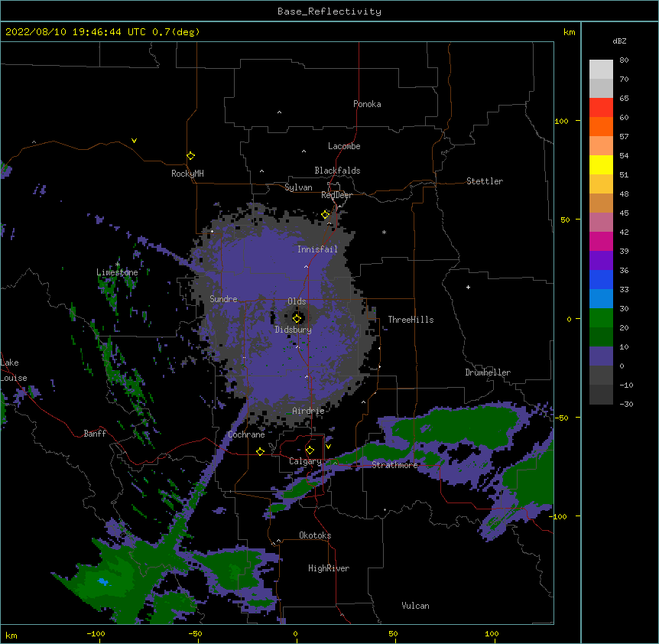Viewport: 659px width, 644px height.
Task: Click the magenta 42 dBZ legend swatch
Action: (601, 241)
